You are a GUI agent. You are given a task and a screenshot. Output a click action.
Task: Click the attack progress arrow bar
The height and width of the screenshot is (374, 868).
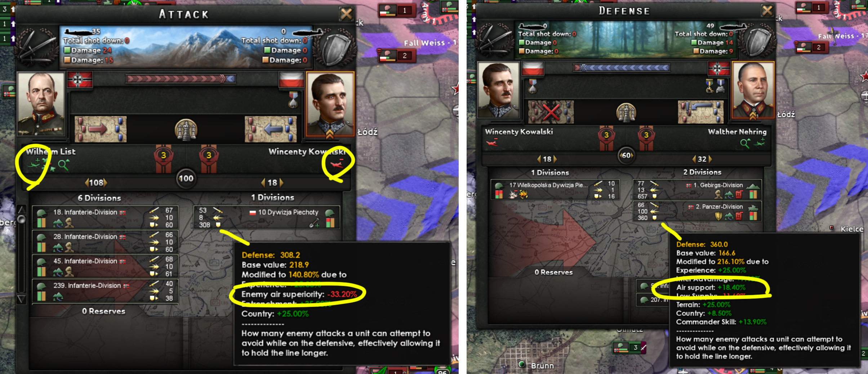(181, 78)
